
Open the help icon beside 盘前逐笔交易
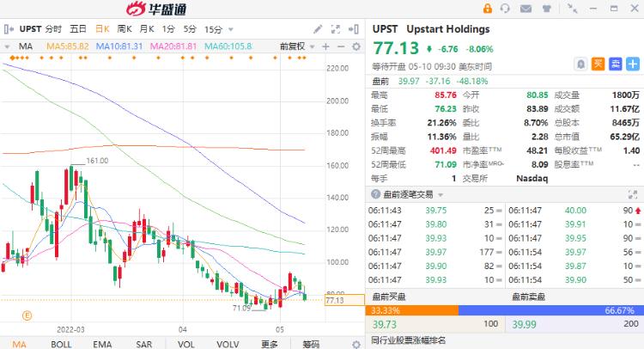pyautogui.click(x=375, y=194)
